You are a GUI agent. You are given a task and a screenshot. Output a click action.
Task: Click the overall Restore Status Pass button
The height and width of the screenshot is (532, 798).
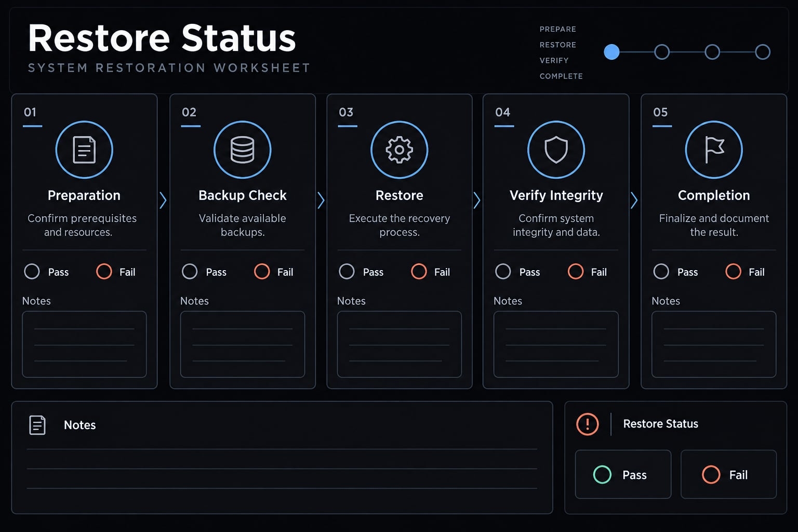click(623, 474)
